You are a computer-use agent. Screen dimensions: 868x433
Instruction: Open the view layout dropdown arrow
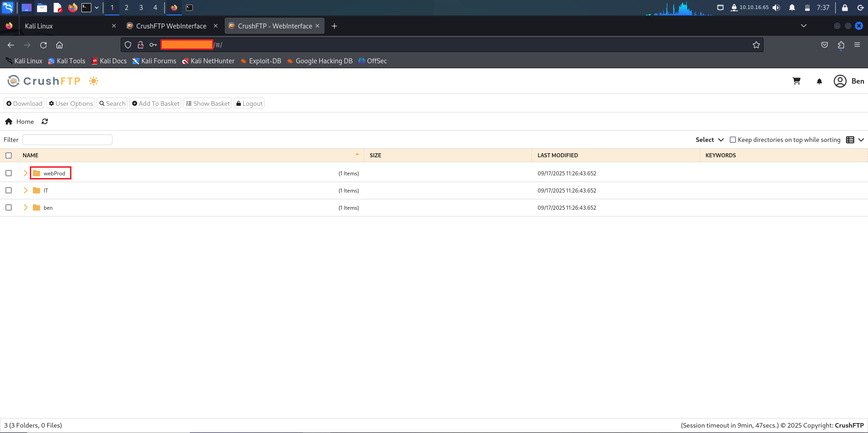(x=861, y=140)
